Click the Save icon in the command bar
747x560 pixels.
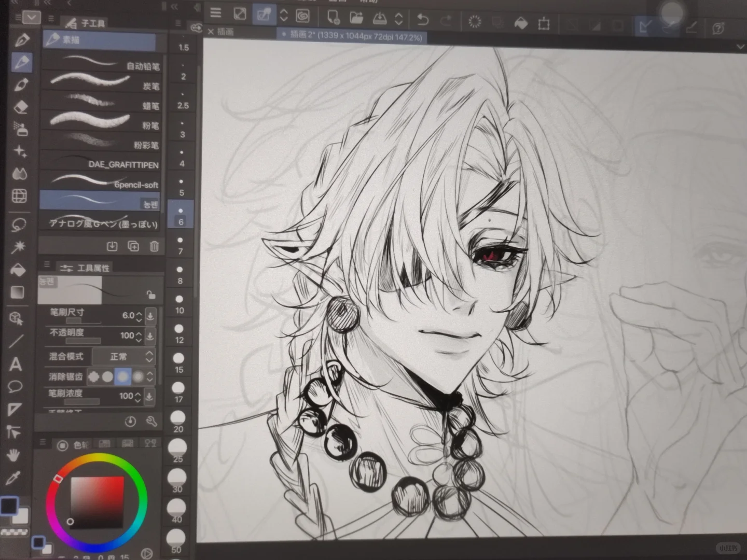point(380,19)
